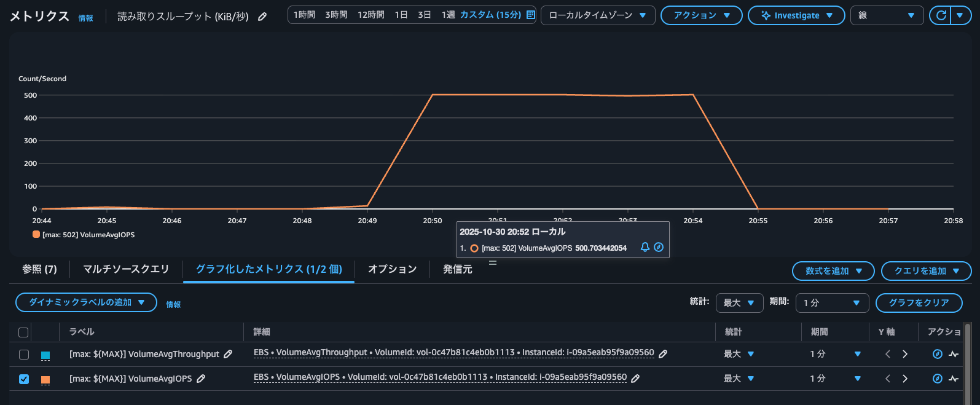Click the refresh graph icon

pyautogui.click(x=941, y=15)
